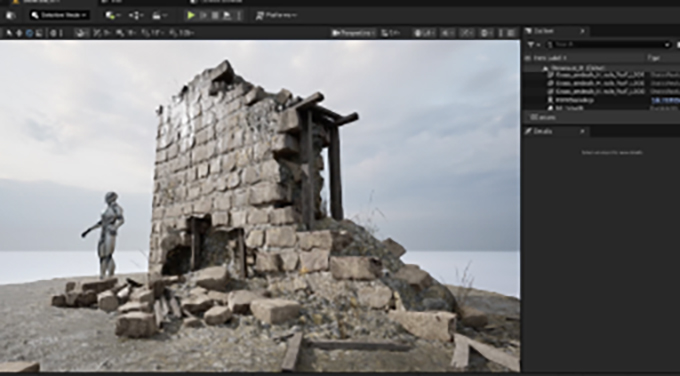Select the Scale transform tool in the viewport

pyautogui.click(x=39, y=33)
